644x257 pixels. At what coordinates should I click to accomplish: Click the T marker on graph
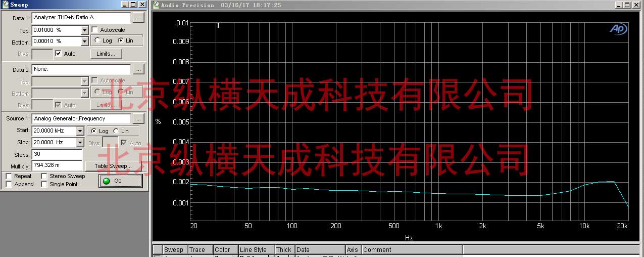click(x=218, y=25)
